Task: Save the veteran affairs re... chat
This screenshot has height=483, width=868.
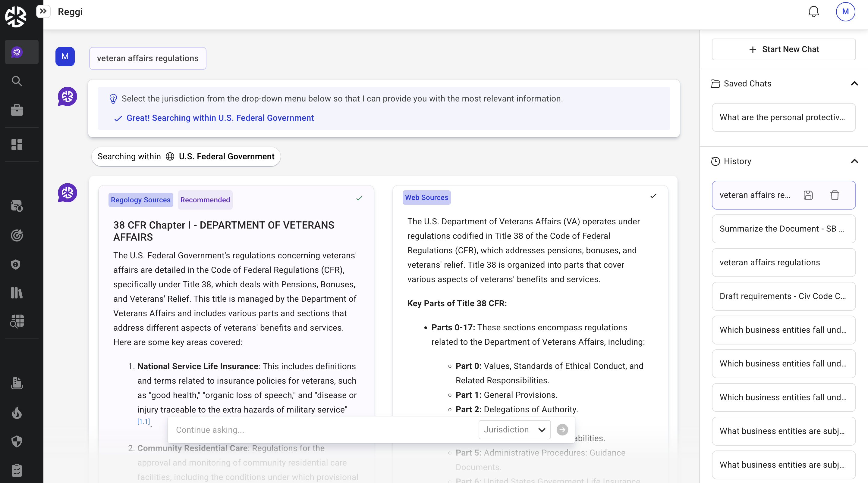Action: (x=808, y=195)
